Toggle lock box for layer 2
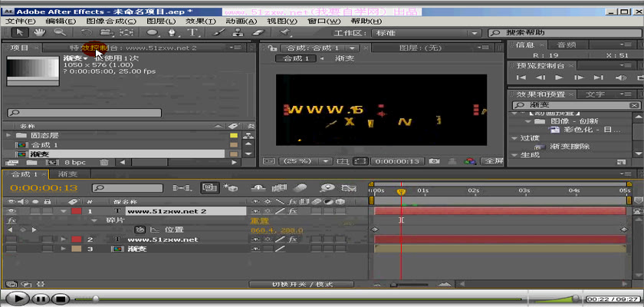This screenshot has height=307, width=644. click(48, 239)
